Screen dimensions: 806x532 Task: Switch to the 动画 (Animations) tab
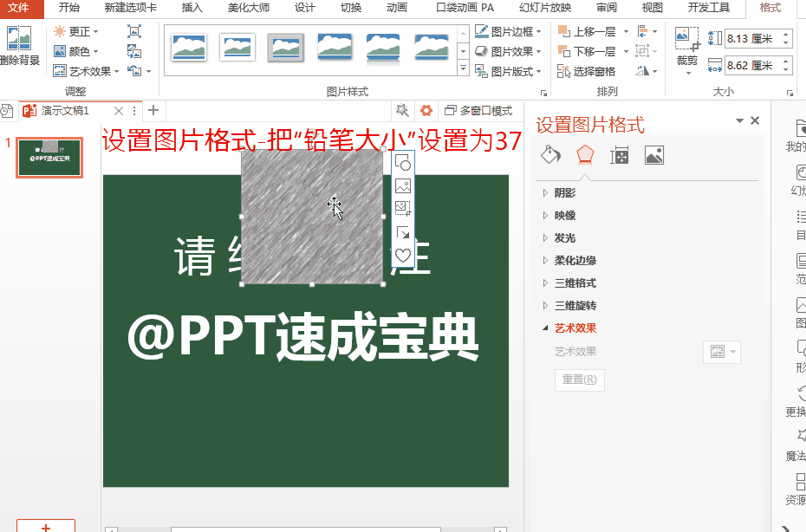coord(396,8)
